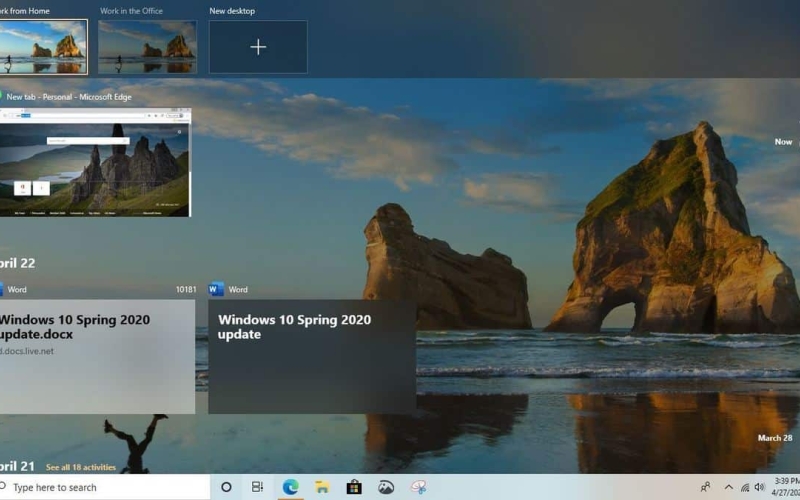Expand hidden system tray icons chevron
Image resolution: width=800 pixels, height=500 pixels.
click(x=728, y=487)
